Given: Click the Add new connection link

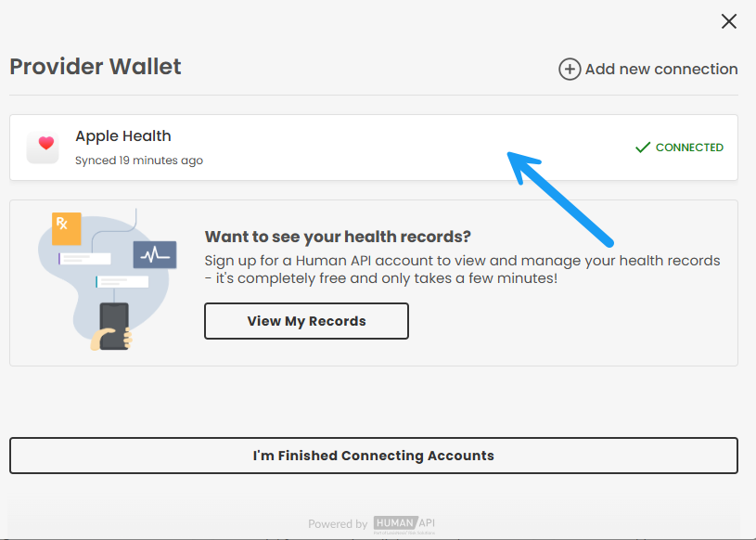Looking at the screenshot, I should pos(648,70).
